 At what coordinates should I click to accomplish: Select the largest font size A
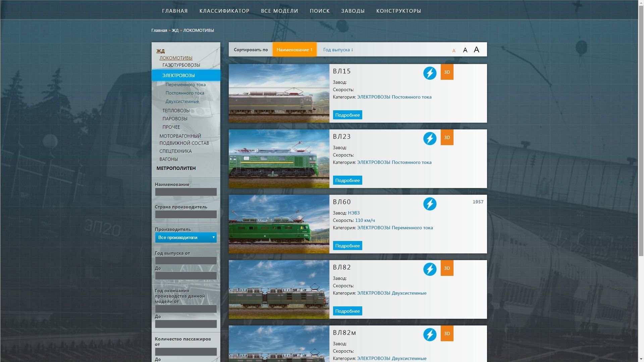(x=476, y=50)
